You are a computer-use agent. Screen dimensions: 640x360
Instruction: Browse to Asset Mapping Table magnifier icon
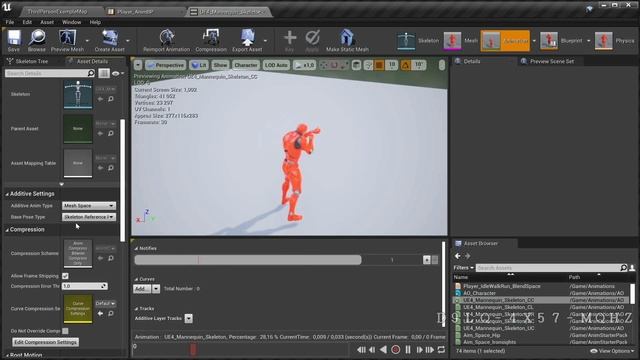(111, 168)
